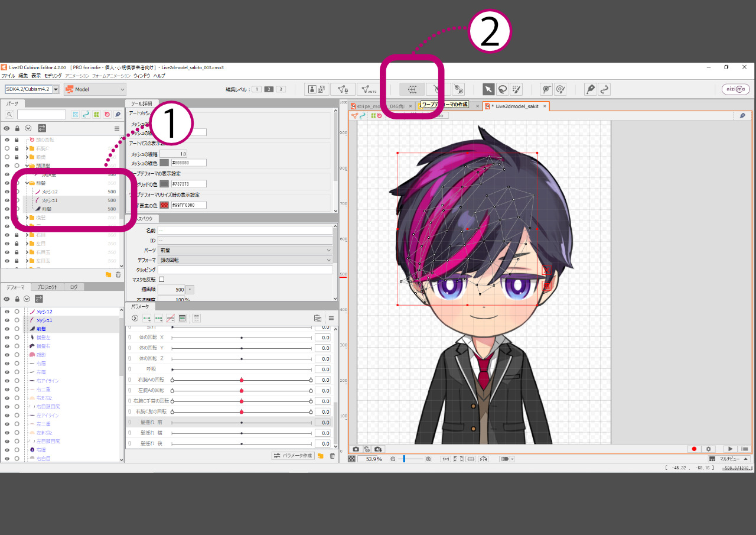
Task: Select the brush selection tool
Action: coord(516,89)
